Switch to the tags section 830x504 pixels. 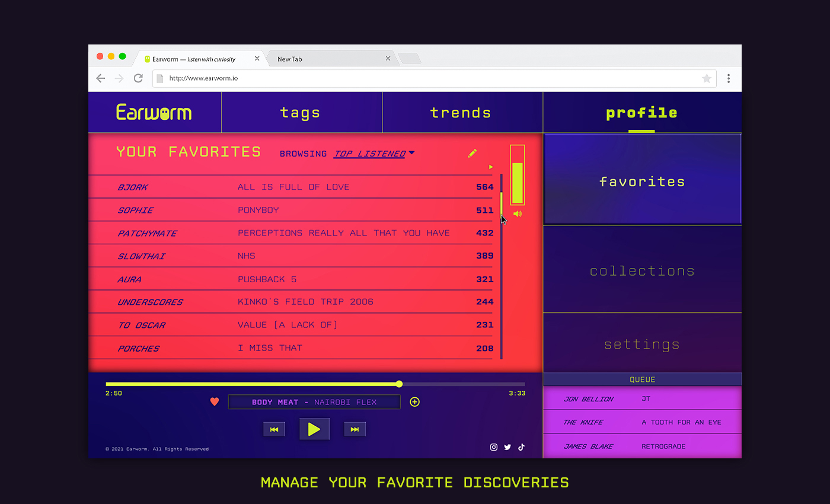301,113
